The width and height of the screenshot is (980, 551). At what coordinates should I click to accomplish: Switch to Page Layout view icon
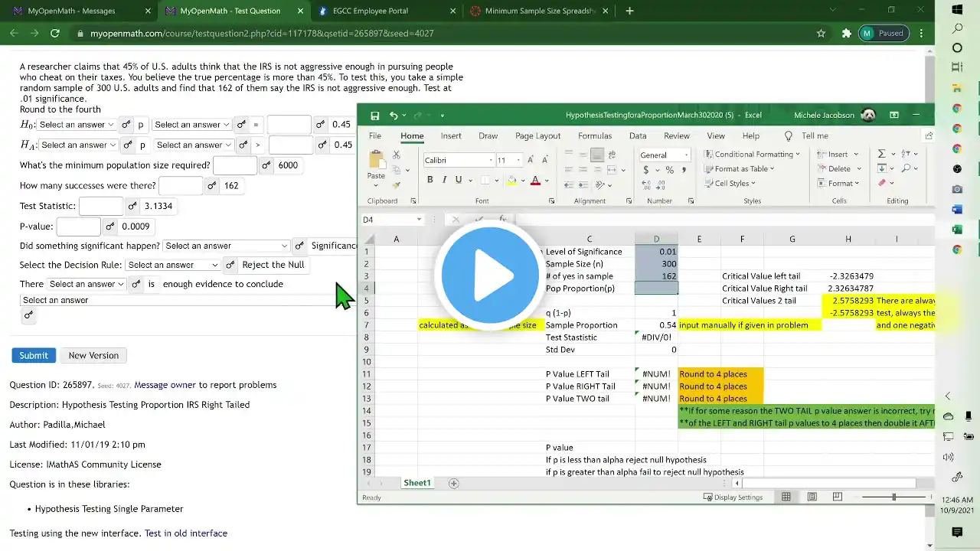click(812, 497)
